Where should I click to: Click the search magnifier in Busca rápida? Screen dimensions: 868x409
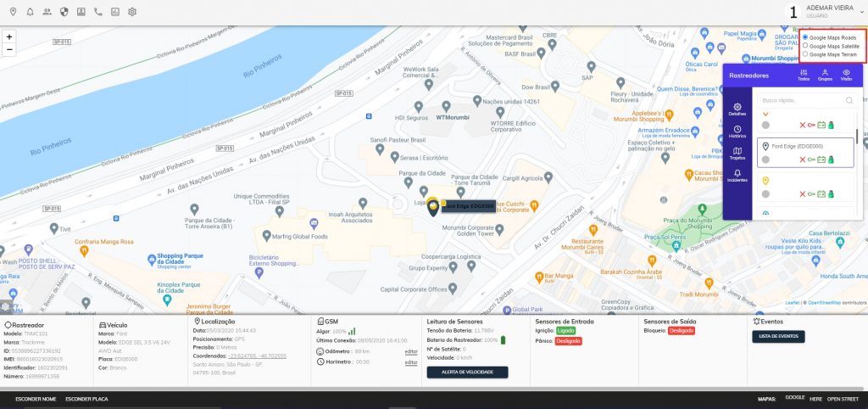[849, 100]
